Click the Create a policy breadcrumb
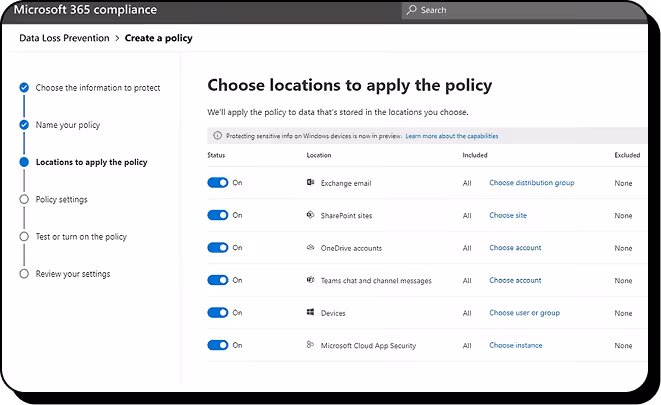The height and width of the screenshot is (405, 661). [159, 38]
